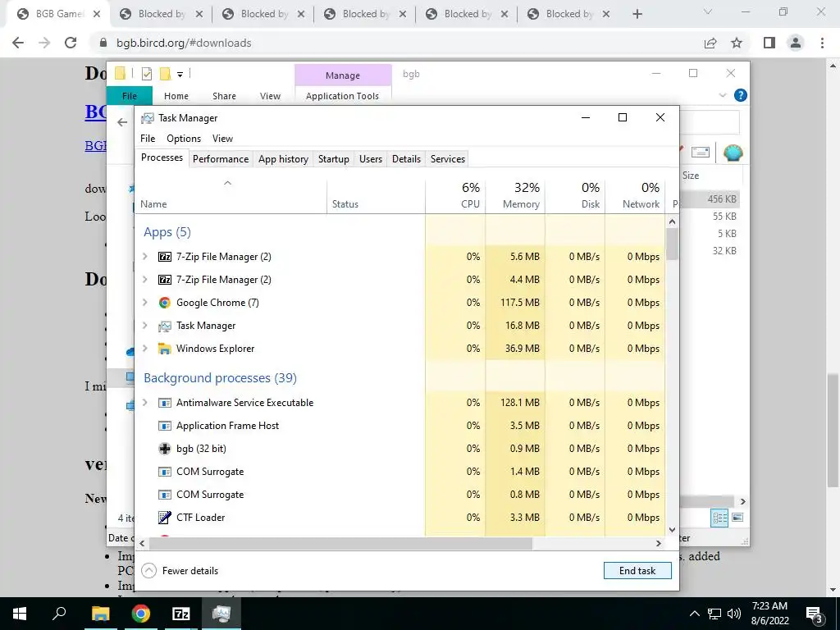The width and height of the screenshot is (840, 630).
Task: Open the Services tab
Action: (448, 159)
